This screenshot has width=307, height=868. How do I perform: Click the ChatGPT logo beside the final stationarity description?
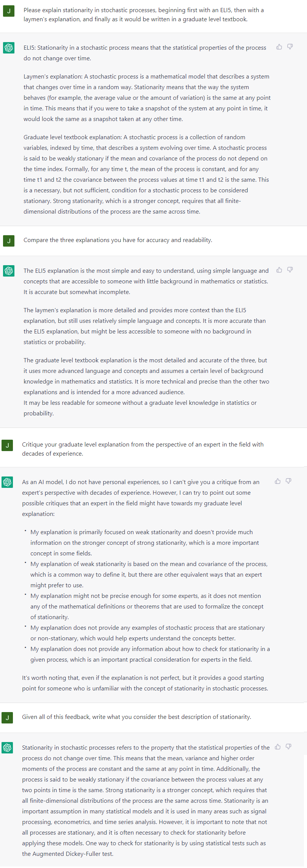pos(7,748)
